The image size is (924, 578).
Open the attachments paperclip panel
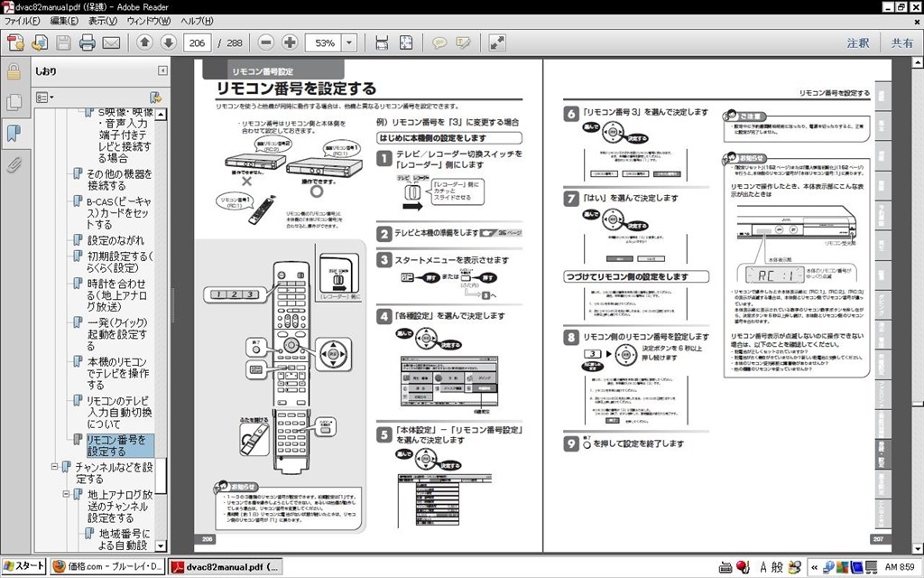tap(14, 164)
